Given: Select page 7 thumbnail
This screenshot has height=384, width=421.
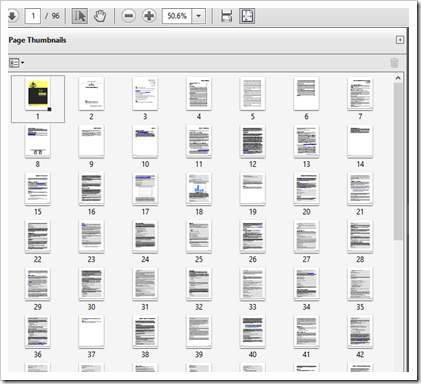Looking at the screenshot, I should tap(360, 94).
